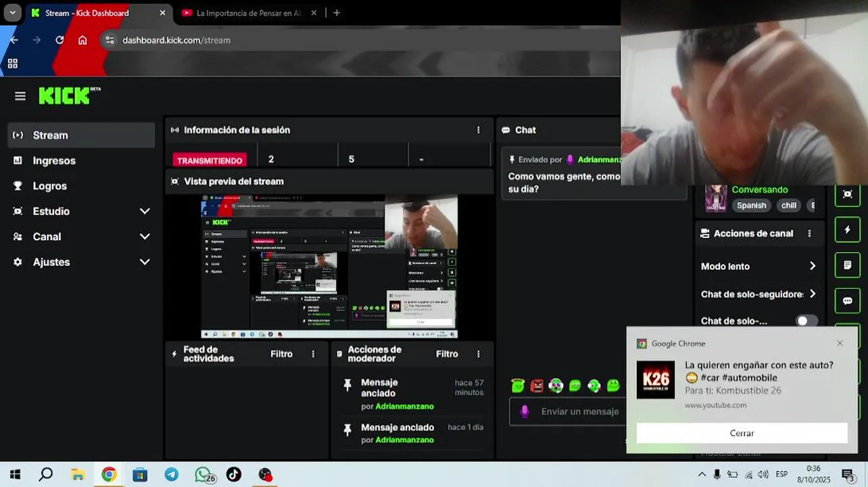Screen dimensions: 868x487
Task: Open the Windows Start menu
Action: click(x=15, y=475)
